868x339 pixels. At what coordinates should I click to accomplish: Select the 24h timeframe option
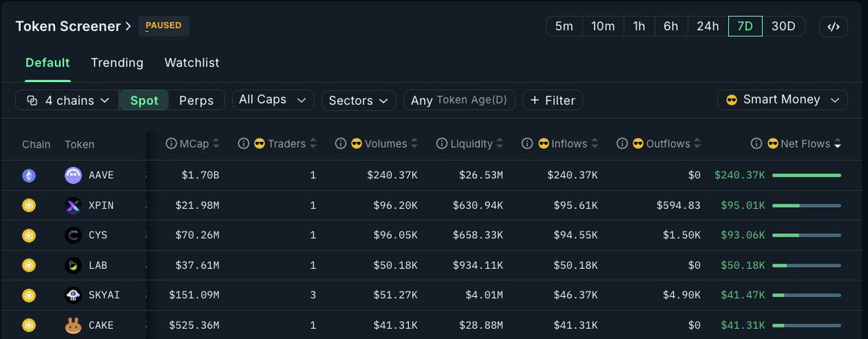[x=707, y=27]
